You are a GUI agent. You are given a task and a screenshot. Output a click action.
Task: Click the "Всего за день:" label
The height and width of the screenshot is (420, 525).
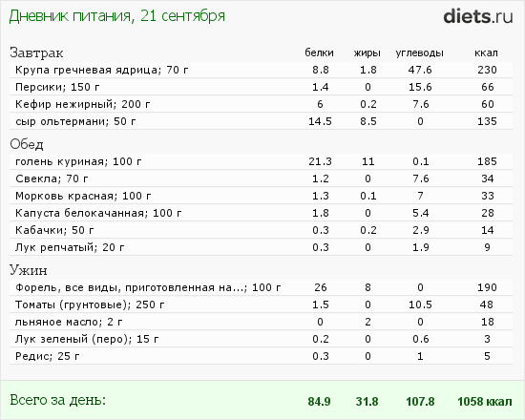(57, 400)
